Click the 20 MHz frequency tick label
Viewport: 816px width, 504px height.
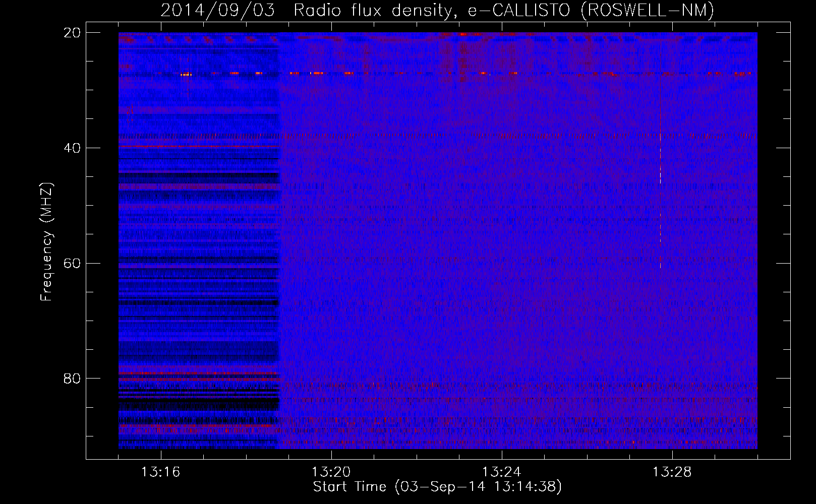tap(72, 33)
